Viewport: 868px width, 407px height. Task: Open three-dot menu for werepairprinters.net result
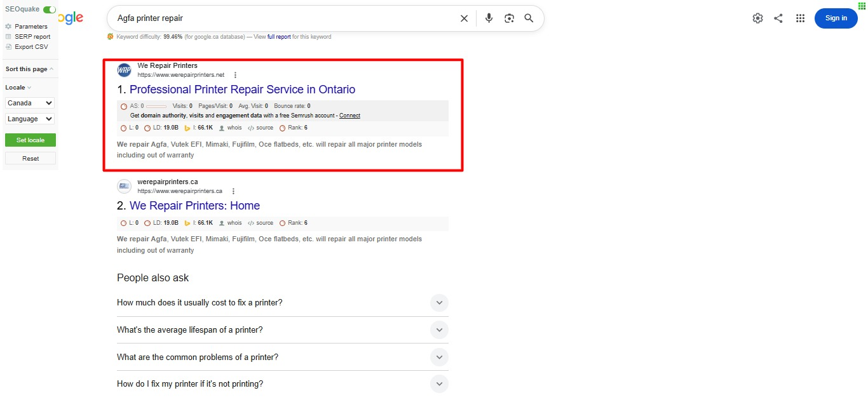tap(236, 75)
